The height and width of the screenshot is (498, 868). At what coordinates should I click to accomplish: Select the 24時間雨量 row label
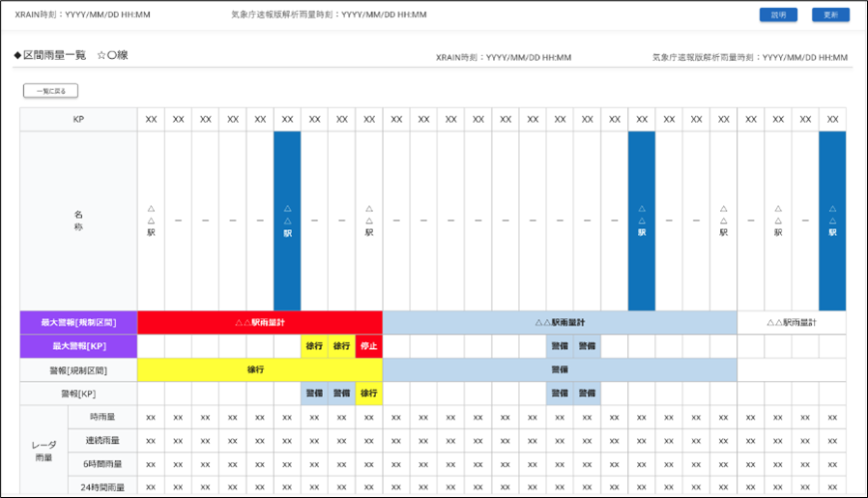tap(102, 487)
